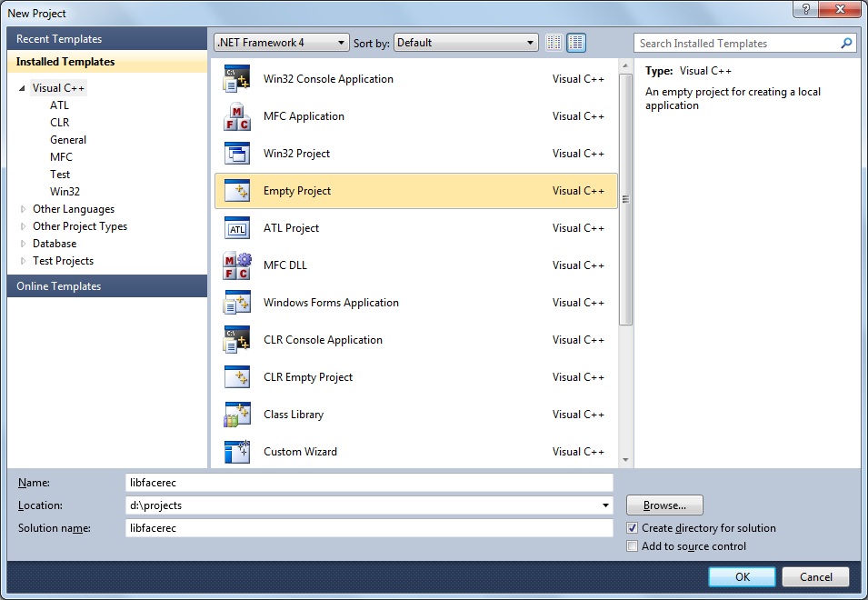Expand the Database node

point(23,244)
